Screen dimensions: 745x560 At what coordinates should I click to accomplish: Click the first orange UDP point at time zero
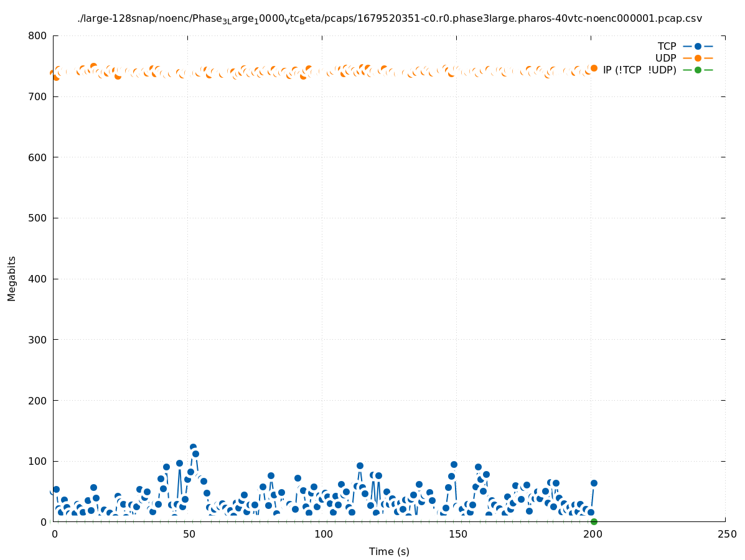tap(54, 73)
